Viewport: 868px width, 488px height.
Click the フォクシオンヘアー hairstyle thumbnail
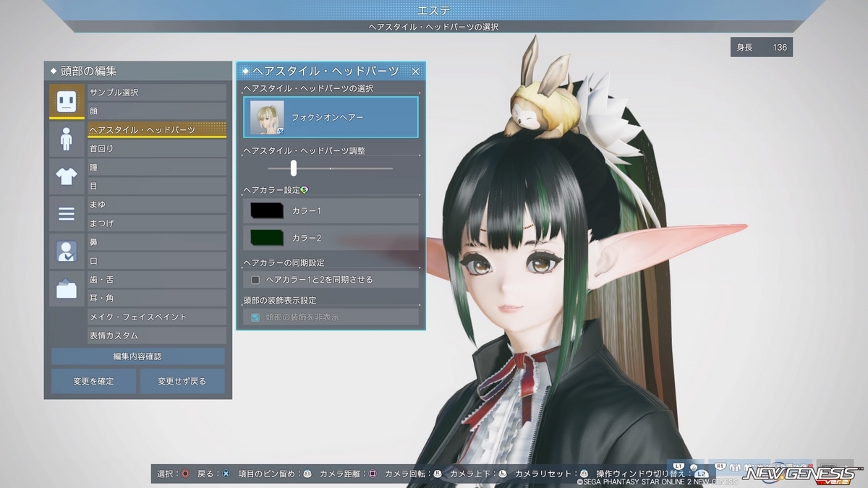point(267,117)
